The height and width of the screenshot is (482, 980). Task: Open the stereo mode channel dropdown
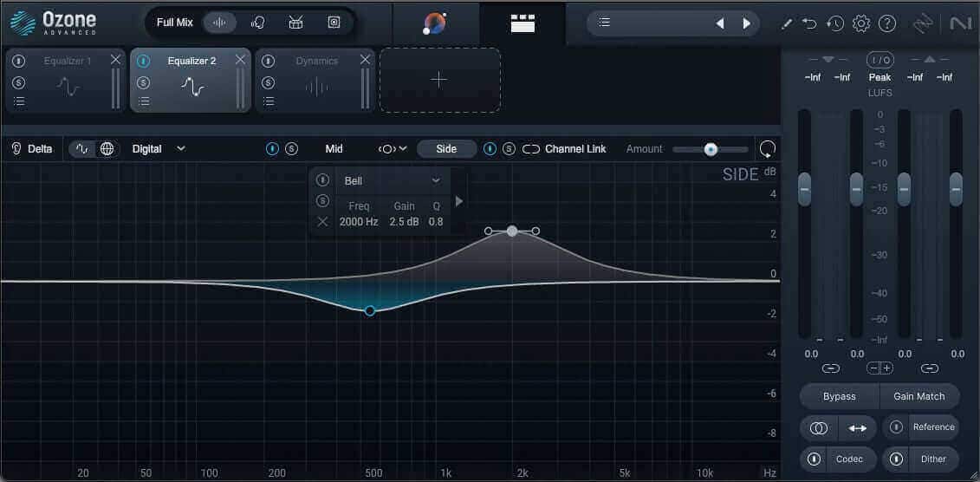(x=393, y=149)
